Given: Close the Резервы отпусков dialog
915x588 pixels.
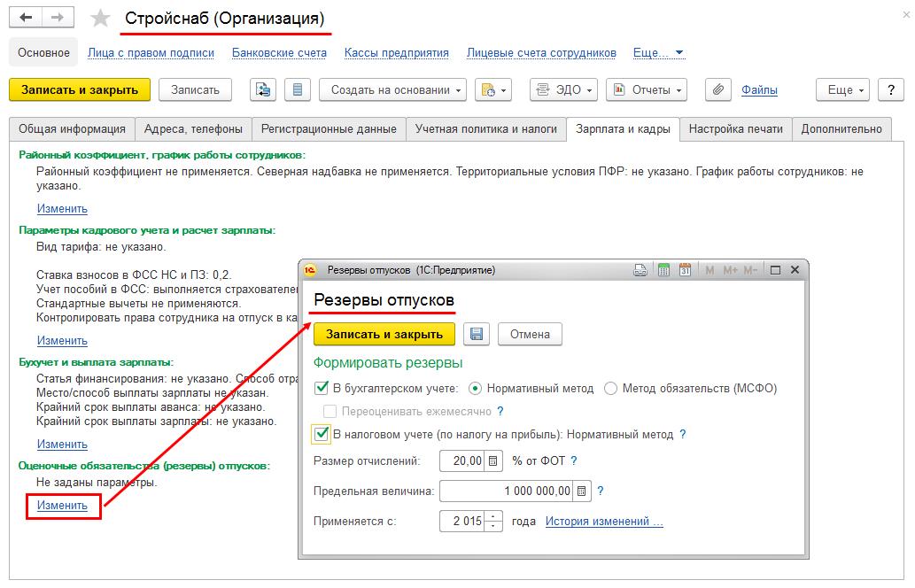Looking at the screenshot, I should [x=795, y=270].
